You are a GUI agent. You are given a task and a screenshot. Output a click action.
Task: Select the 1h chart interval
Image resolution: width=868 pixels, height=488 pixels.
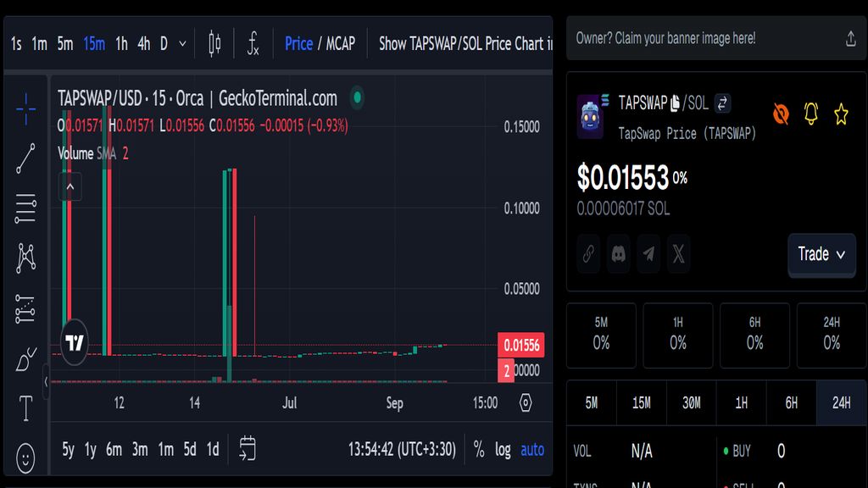point(121,44)
